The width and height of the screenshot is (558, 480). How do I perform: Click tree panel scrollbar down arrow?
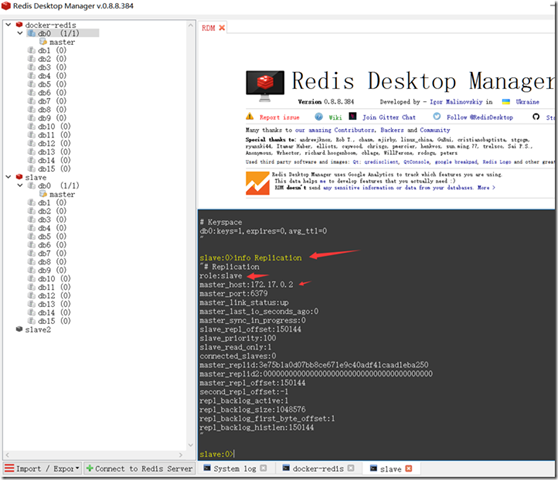tap(190, 445)
